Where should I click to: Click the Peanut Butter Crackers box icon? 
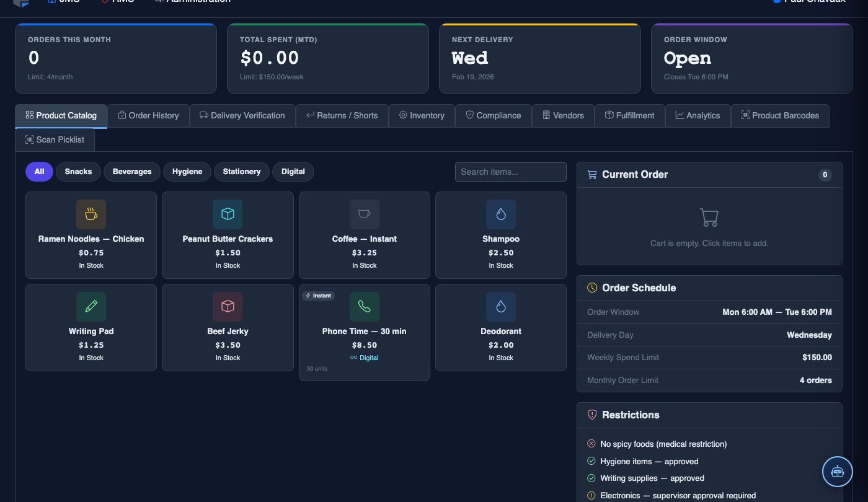pos(228,214)
